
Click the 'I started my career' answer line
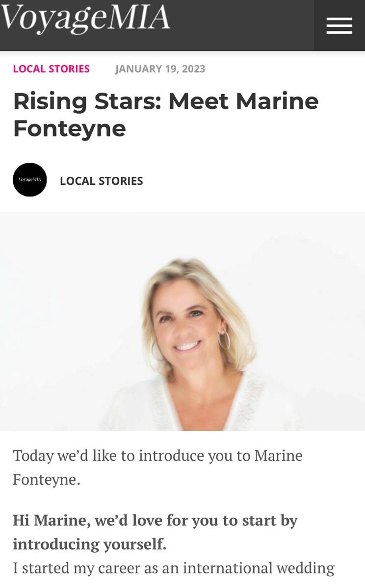click(174, 568)
